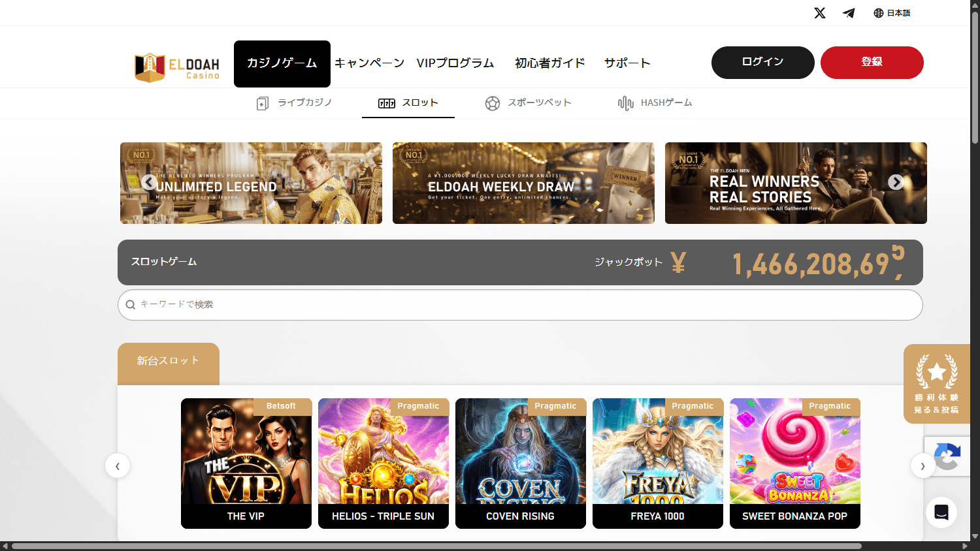Click the magnifier search icon

[131, 305]
